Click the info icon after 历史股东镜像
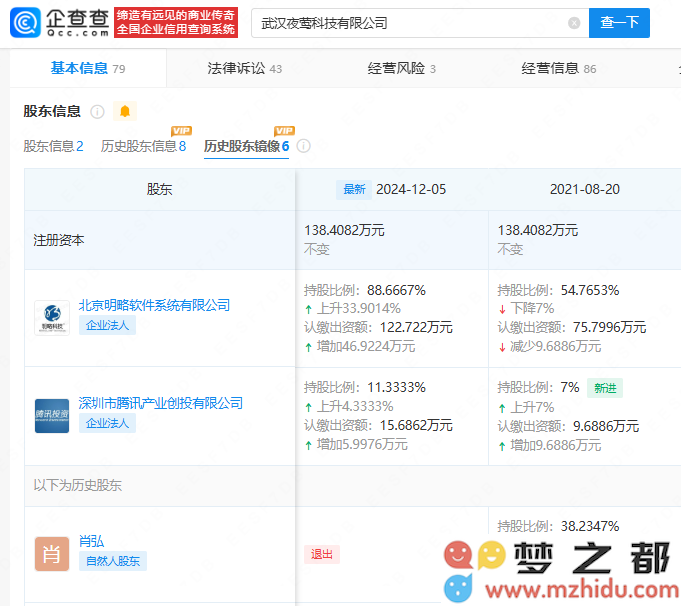 pyautogui.click(x=303, y=146)
